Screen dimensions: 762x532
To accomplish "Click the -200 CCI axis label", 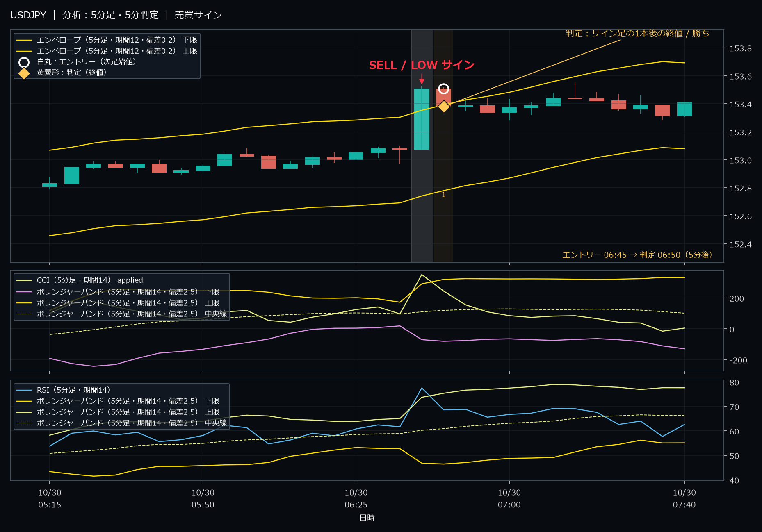I will tap(738, 361).
